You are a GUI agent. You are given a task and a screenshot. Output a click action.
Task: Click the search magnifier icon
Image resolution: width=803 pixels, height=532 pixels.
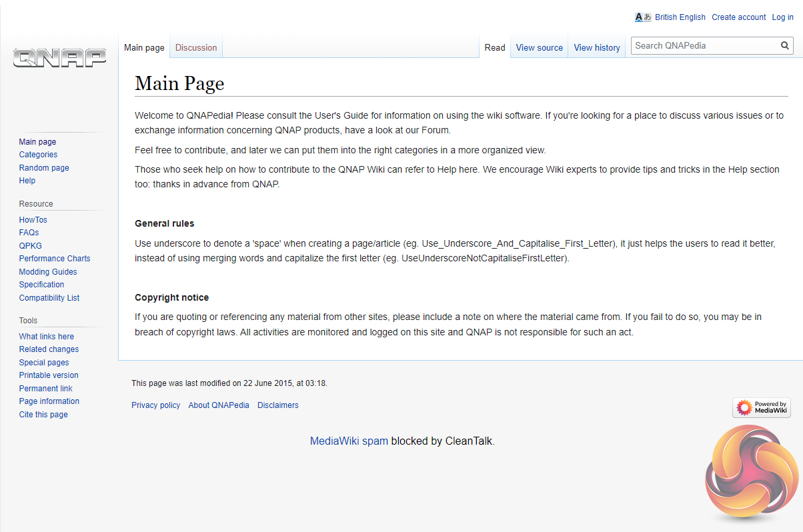[x=785, y=46]
